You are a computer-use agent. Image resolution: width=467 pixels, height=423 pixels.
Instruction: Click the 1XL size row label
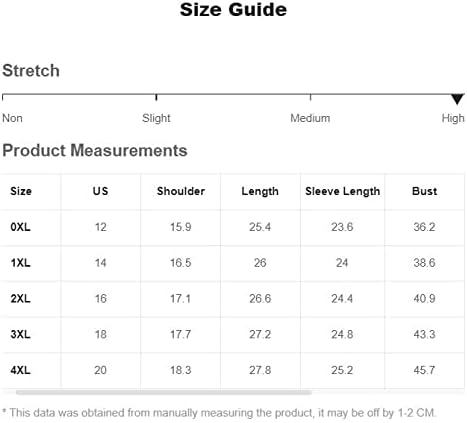pyautogui.click(x=20, y=263)
